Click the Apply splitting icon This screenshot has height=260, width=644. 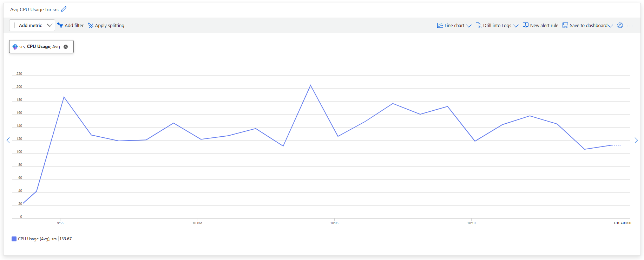(x=91, y=25)
